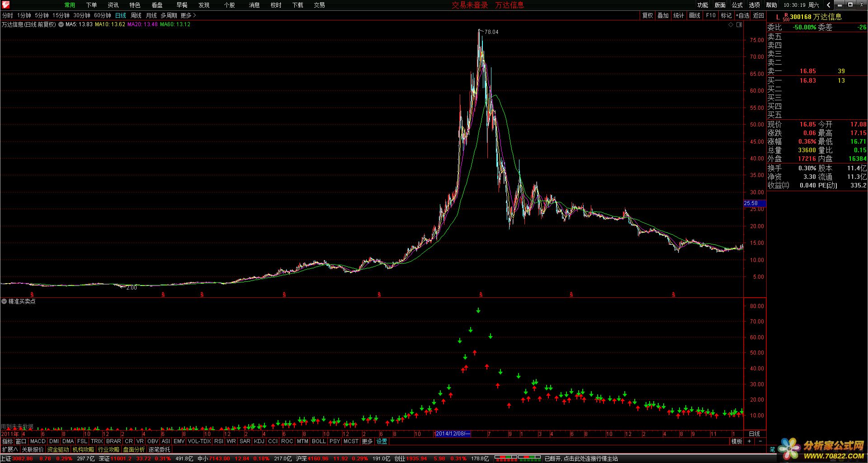Open the 公式 menu
Image resolution: width=868 pixels, height=463 pixels.
[x=737, y=5]
